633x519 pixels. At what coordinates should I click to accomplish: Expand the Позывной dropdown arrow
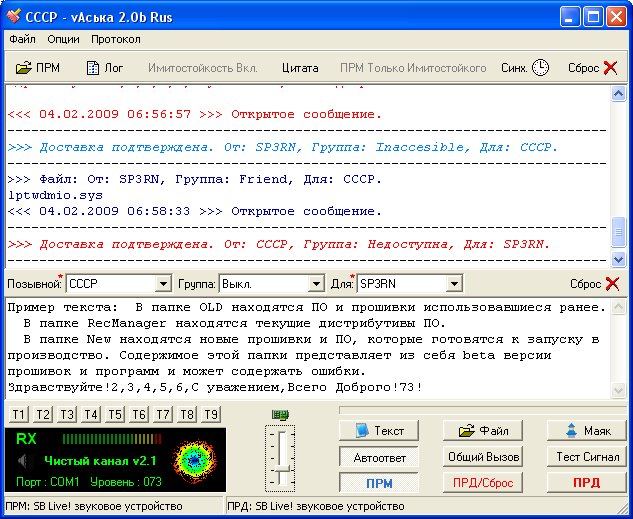(x=163, y=284)
